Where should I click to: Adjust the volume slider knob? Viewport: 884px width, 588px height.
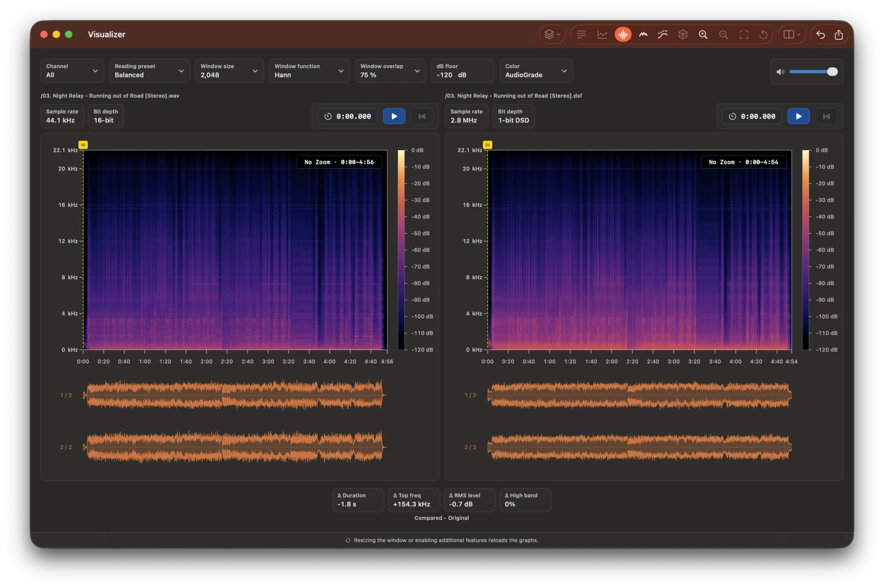(832, 72)
